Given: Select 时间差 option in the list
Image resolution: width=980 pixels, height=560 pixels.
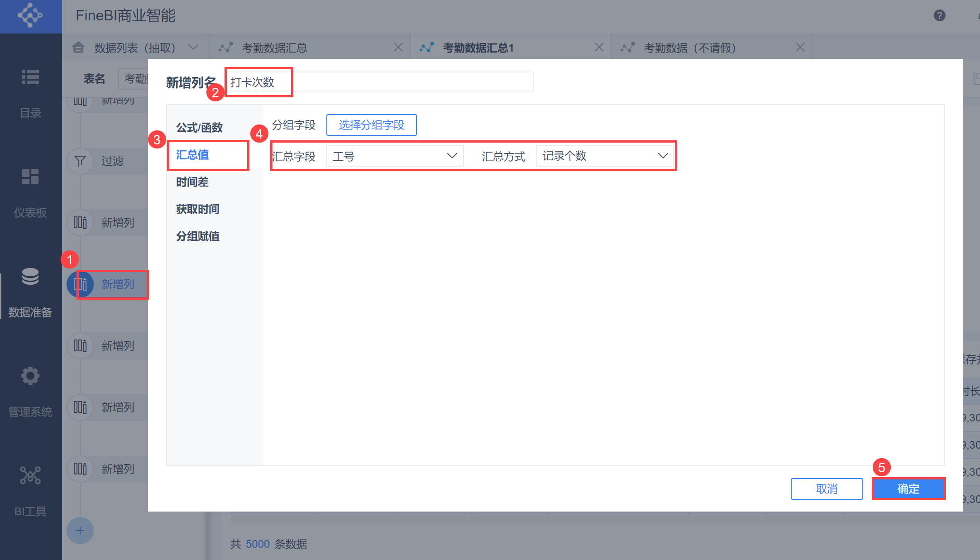Looking at the screenshot, I should tap(192, 182).
